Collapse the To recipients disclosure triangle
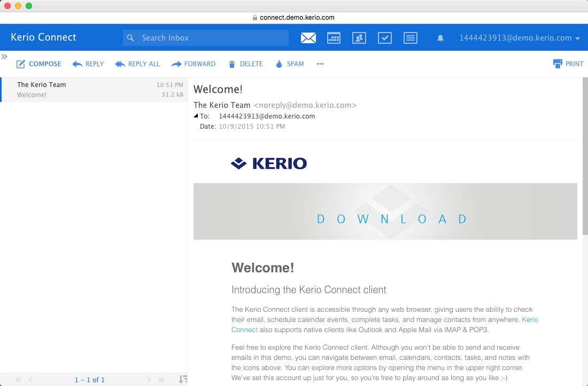Viewport: 588px width, 386px height. (x=196, y=116)
